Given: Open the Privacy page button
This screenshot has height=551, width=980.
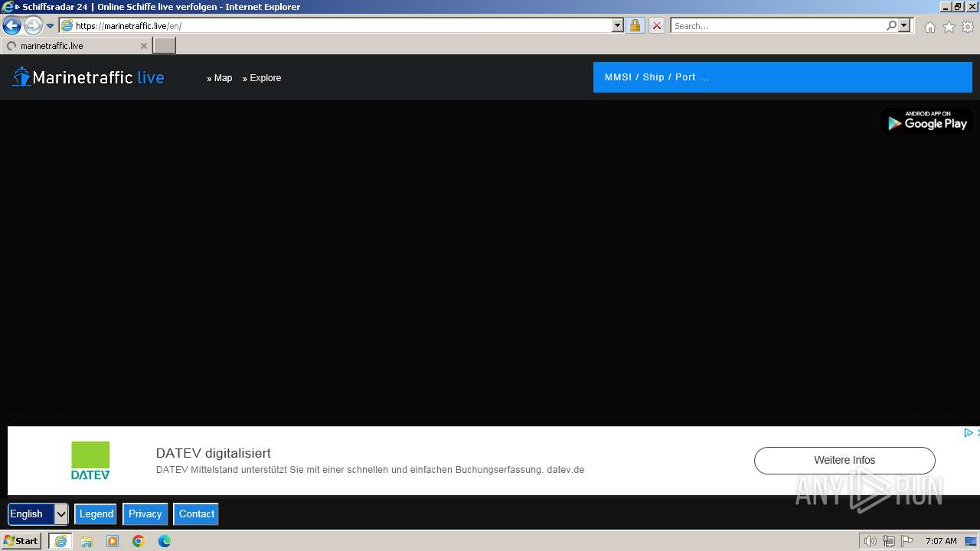Looking at the screenshot, I should coord(145,514).
